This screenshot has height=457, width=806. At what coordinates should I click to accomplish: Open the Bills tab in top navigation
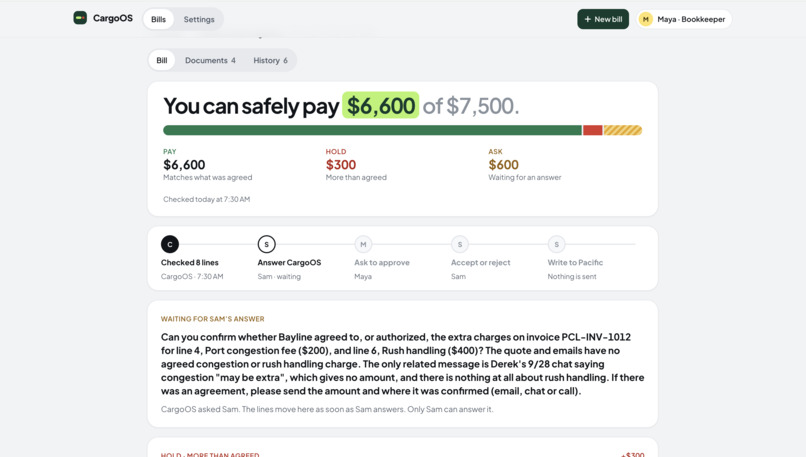point(158,19)
